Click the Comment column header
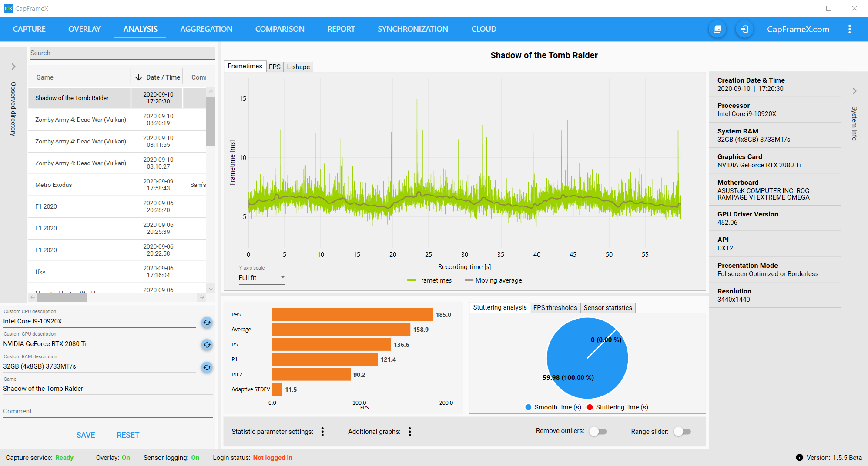The image size is (868, 466). point(199,77)
